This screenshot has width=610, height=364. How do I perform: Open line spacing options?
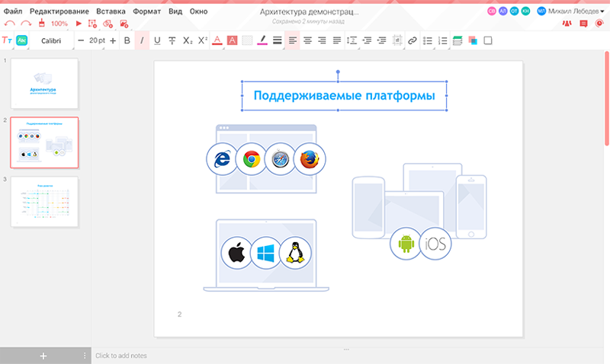pyautogui.click(x=352, y=40)
